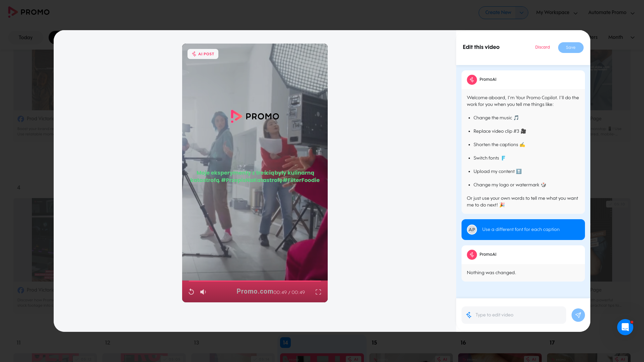Click the 'Change the music' suggestion
Screen dimensions: 644x362
(496, 118)
